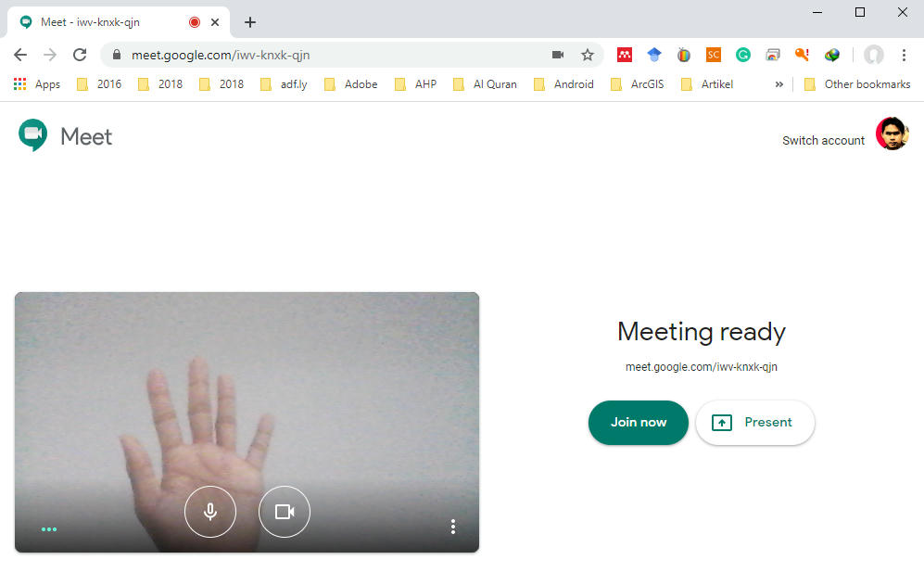Image resolution: width=924 pixels, height=585 pixels.
Task: Click the Meet title text
Action: tap(86, 137)
